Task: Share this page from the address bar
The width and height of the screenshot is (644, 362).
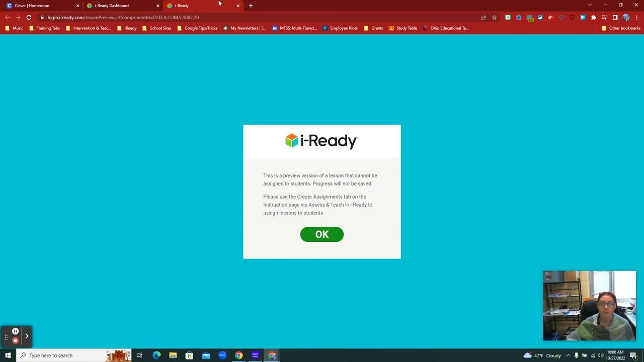Action: [x=484, y=18]
